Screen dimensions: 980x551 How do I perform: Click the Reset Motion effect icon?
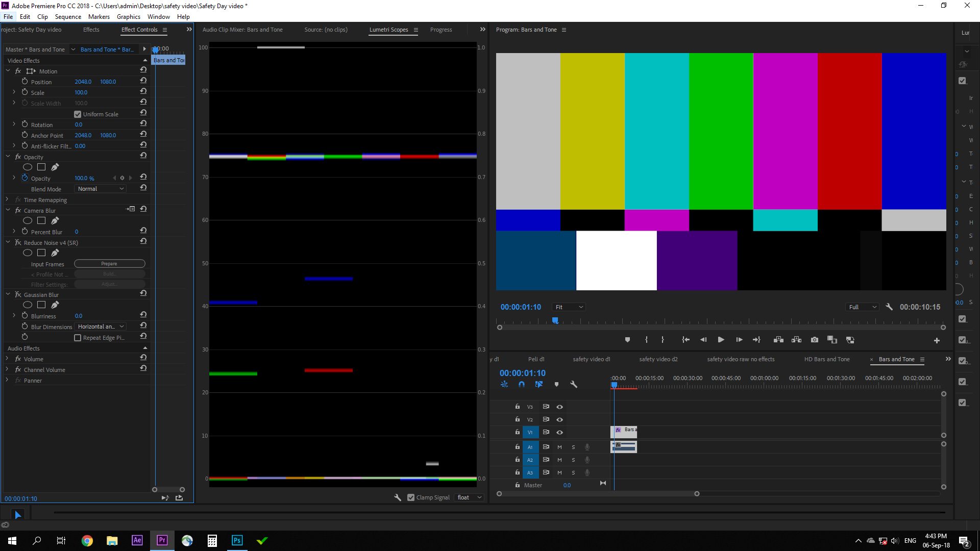tap(143, 70)
